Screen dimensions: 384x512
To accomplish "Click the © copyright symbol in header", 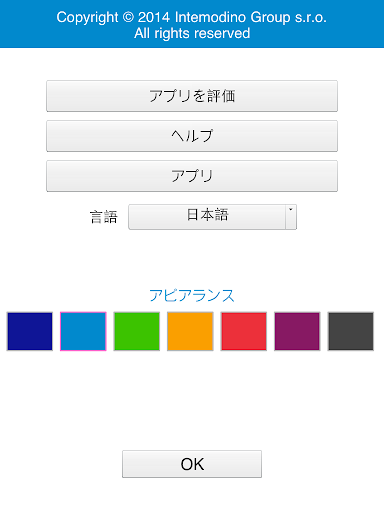I will pyautogui.click(x=128, y=17).
